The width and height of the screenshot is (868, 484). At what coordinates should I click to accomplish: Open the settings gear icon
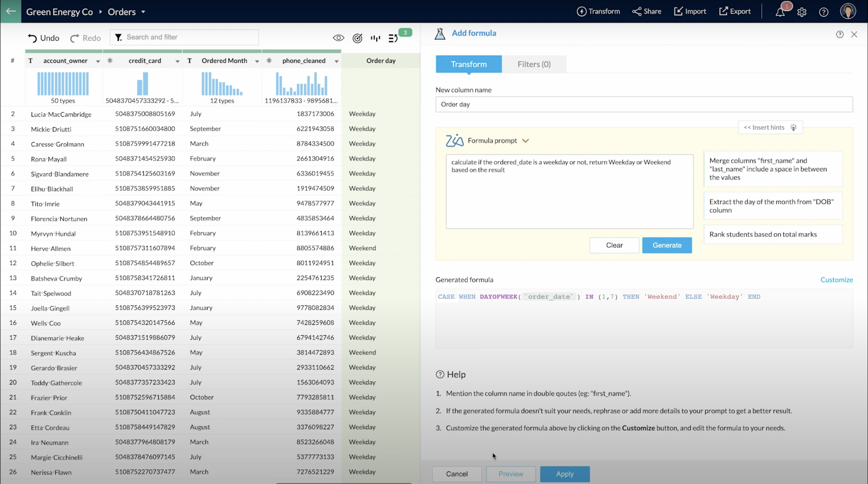tap(802, 12)
